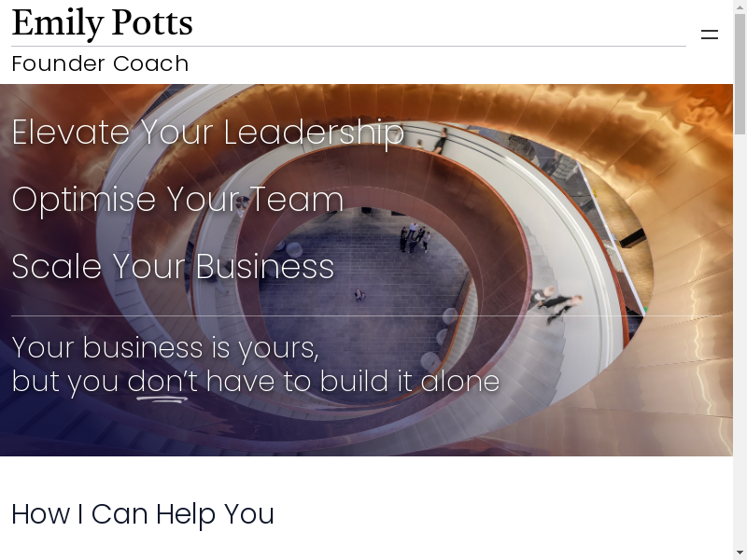Viewport: 747px width, 560px height.
Task: Click the Emily Potts site title
Action: click(103, 23)
